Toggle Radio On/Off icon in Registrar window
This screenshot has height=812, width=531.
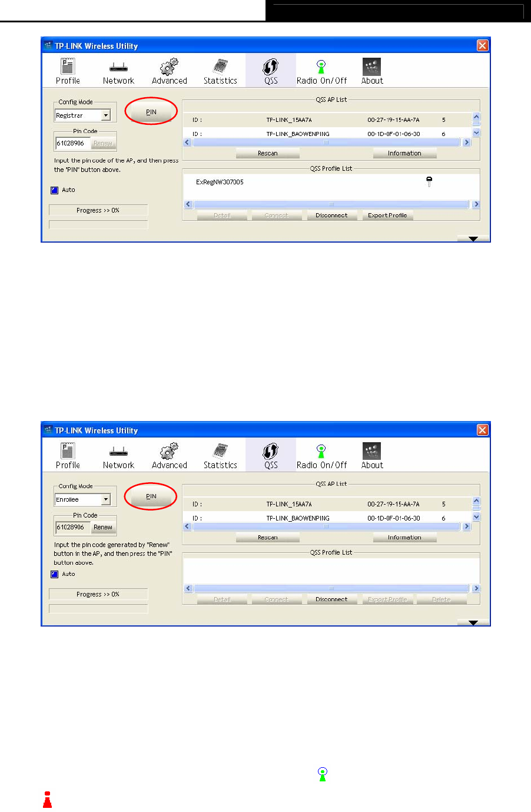pyautogui.click(x=321, y=67)
